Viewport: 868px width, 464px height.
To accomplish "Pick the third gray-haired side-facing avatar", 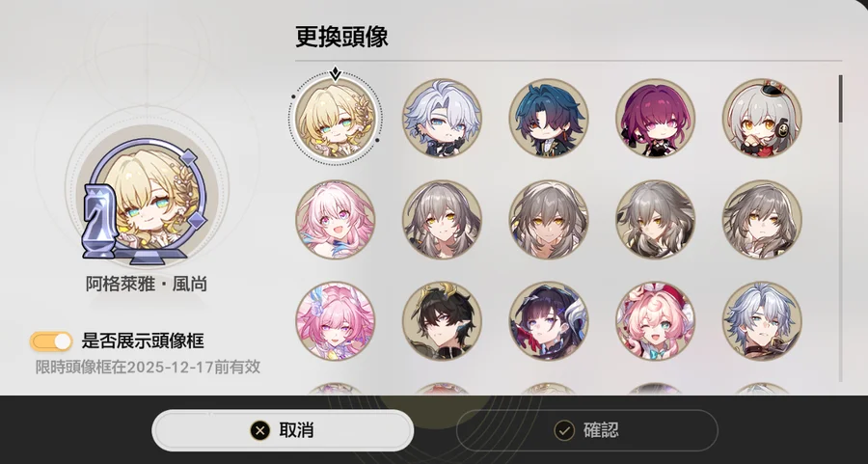I will tap(656, 220).
